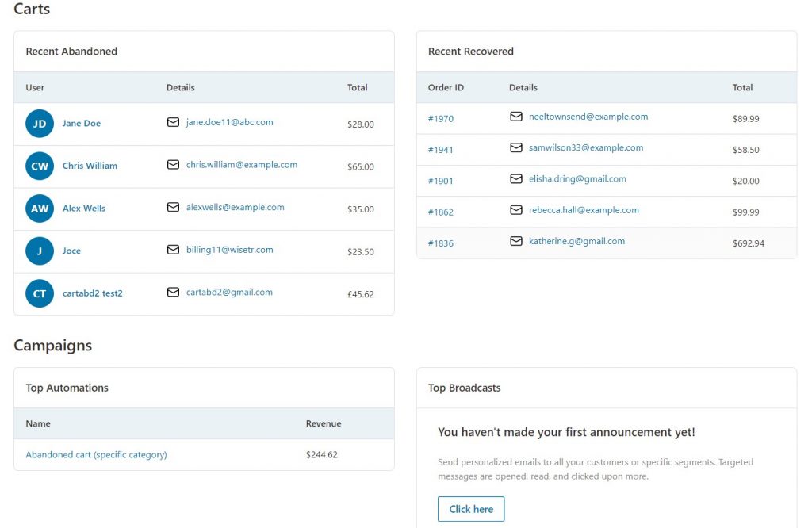Select the $692.94 recovered total
Image resolution: width=812 pixels, height=528 pixels.
749,243
